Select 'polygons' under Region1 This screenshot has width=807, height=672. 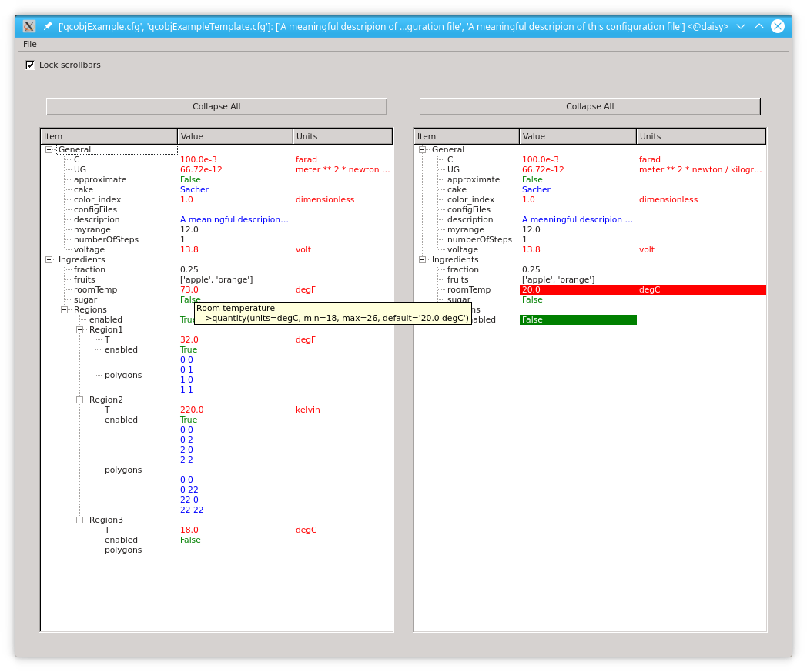(123, 375)
